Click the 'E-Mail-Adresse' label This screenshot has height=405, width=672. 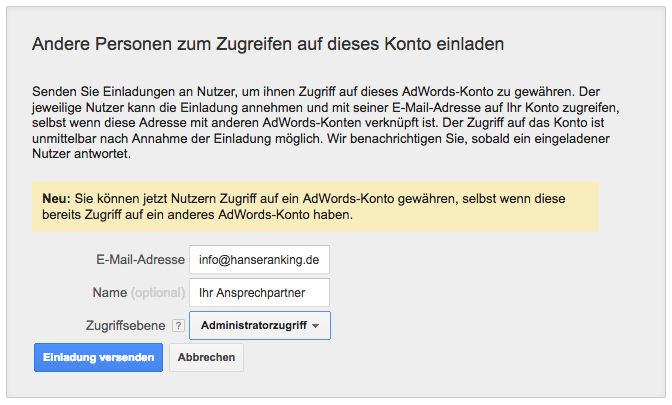click(x=140, y=260)
